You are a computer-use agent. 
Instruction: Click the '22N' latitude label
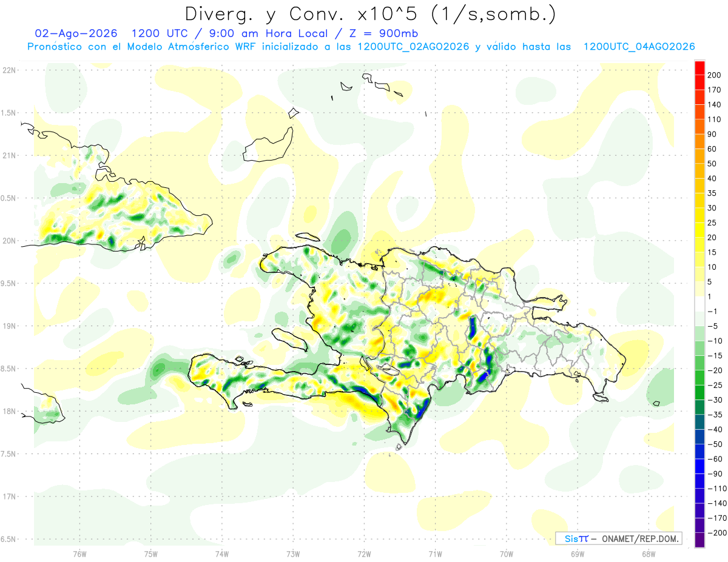point(9,70)
